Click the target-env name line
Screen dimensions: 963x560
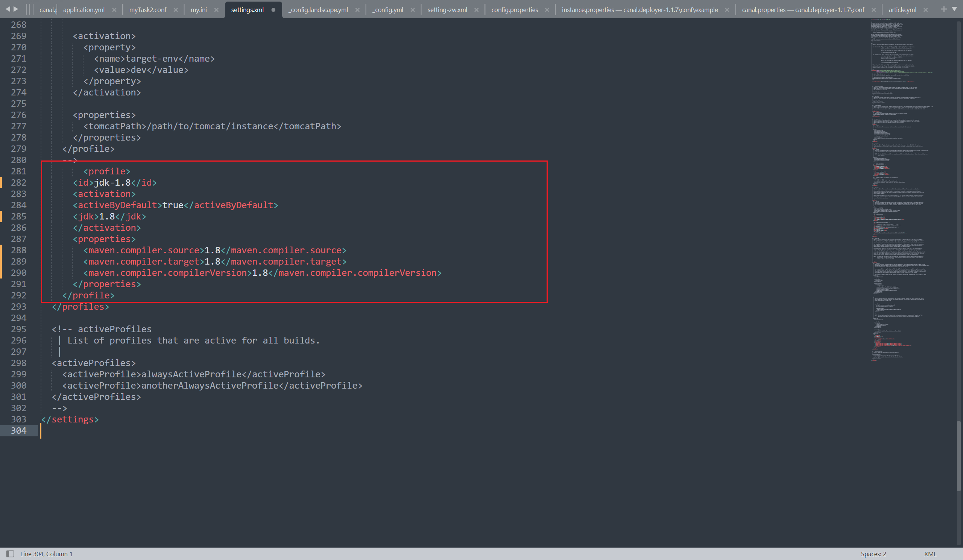click(x=154, y=58)
